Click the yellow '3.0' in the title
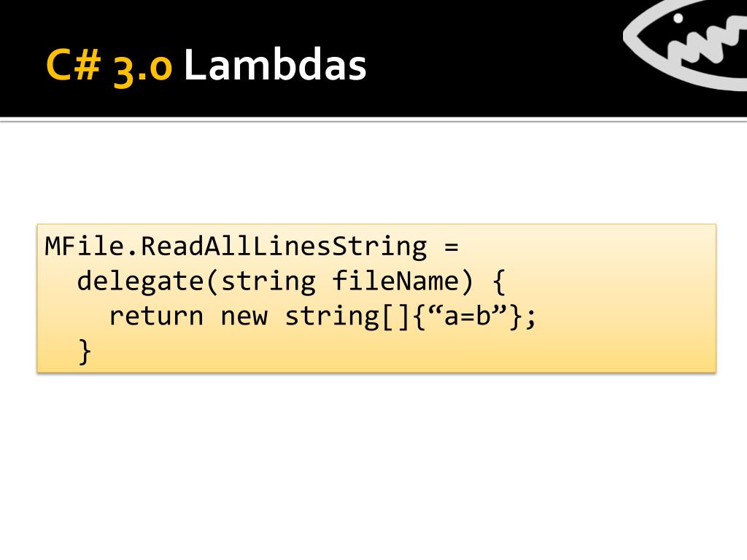 point(142,68)
